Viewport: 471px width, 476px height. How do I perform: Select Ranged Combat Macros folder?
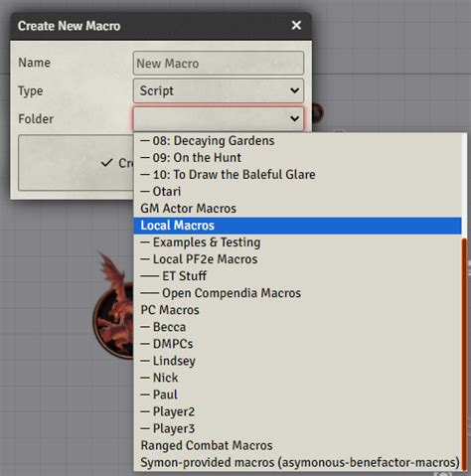point(297,445)
